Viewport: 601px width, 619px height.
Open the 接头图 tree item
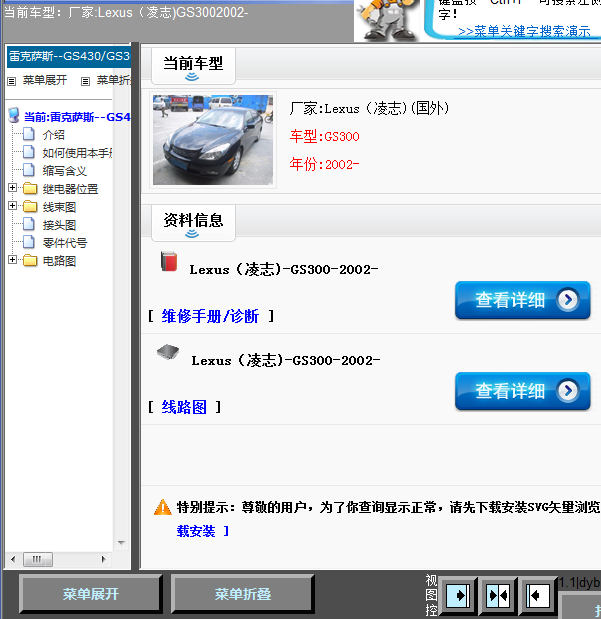[59, 225]
